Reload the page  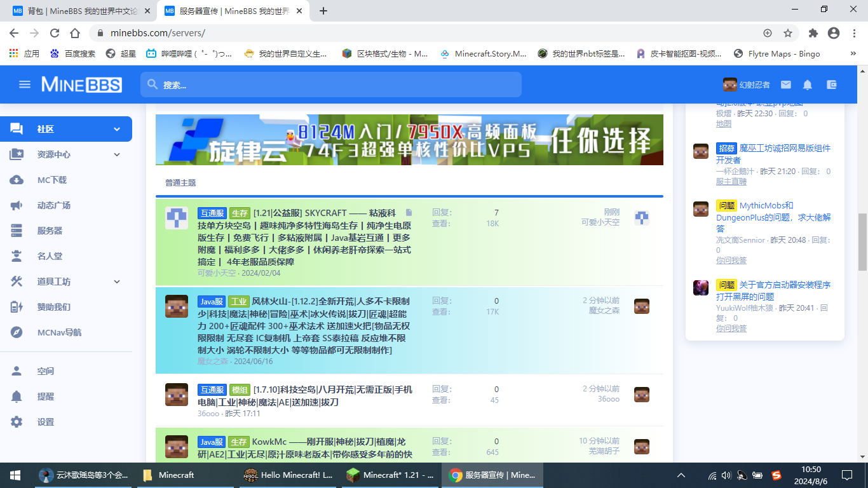[x=55, y=33]
